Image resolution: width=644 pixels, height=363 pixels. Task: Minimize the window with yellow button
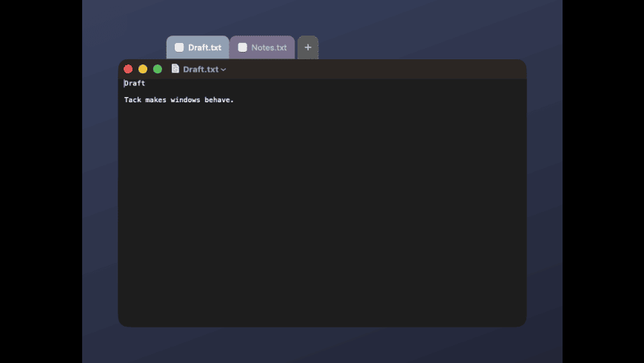point(143,69)
